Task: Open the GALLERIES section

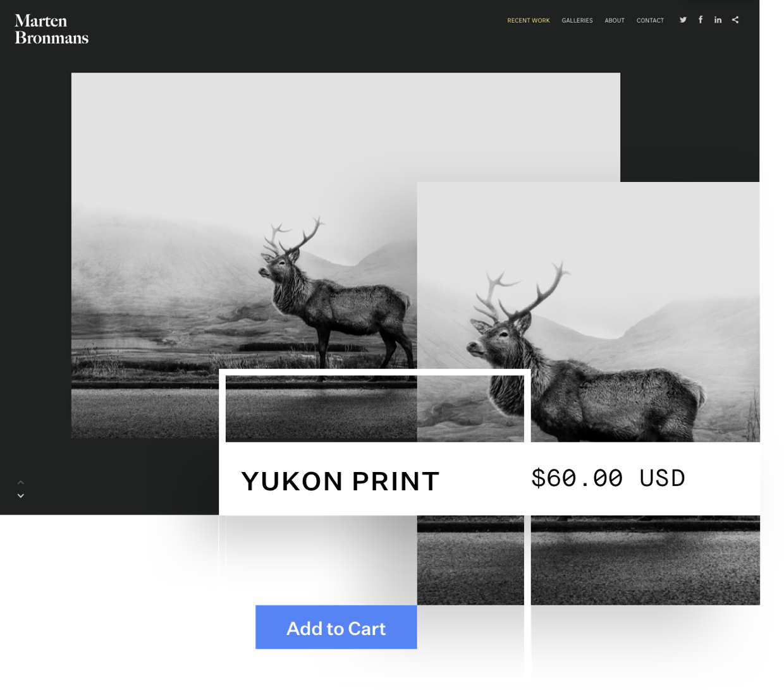Action: tap(577, 20)
